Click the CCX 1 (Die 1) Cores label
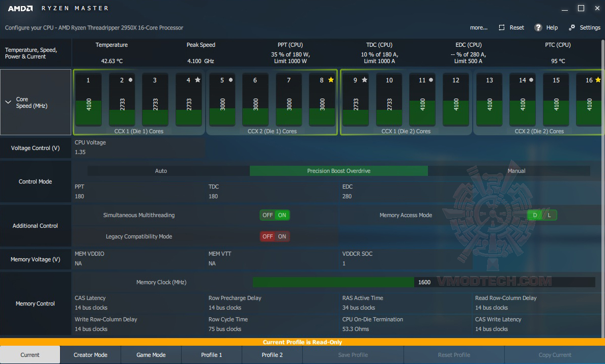This screenshot has height=364, width=605. [139, 131]
